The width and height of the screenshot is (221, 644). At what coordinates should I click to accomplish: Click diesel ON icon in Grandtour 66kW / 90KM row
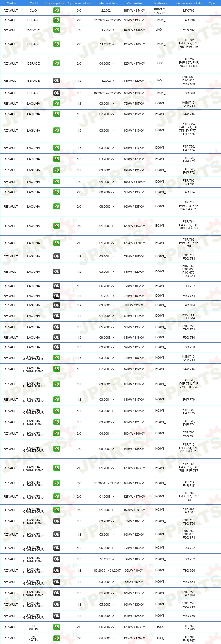(x=57, y=570)
